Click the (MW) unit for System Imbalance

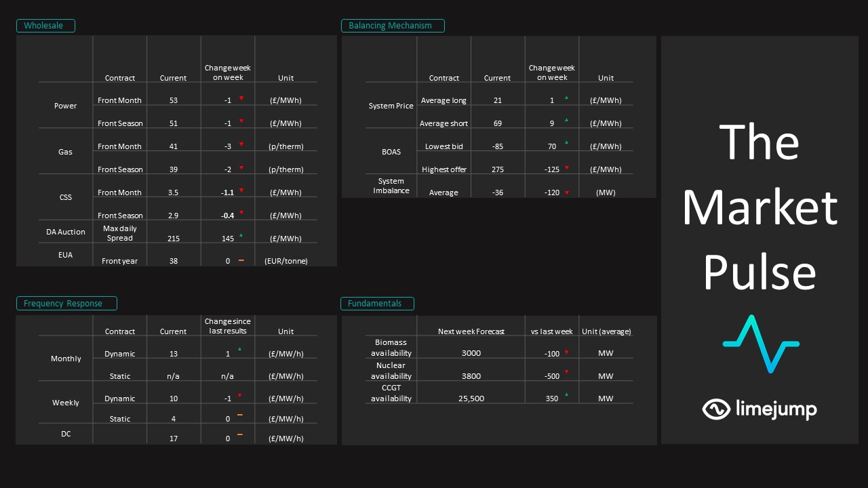click(606, 192)
